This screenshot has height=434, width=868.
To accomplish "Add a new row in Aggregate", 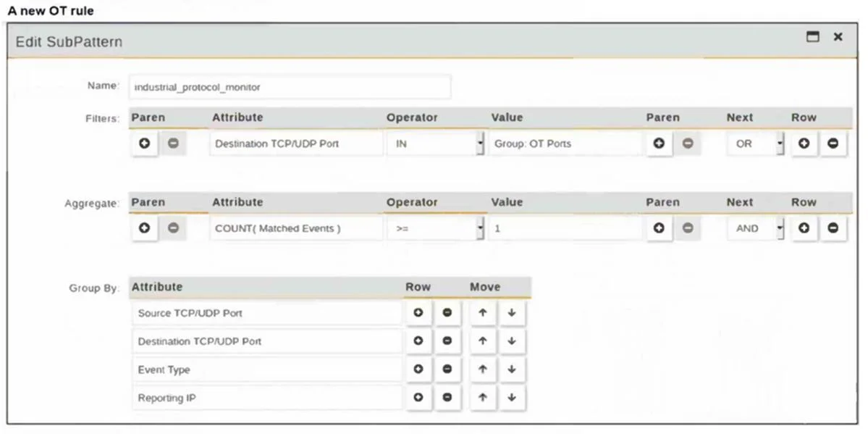I will (804, 228).
